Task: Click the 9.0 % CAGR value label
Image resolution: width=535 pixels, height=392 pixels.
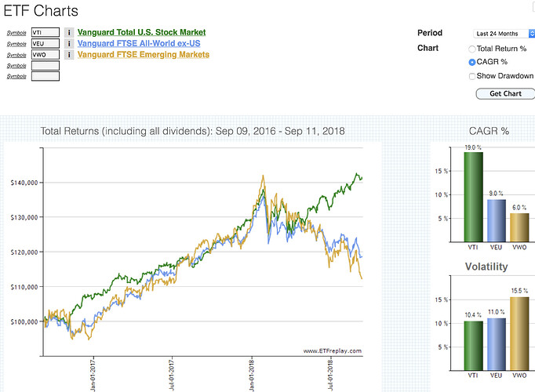Action: click(x=496, y=194)
